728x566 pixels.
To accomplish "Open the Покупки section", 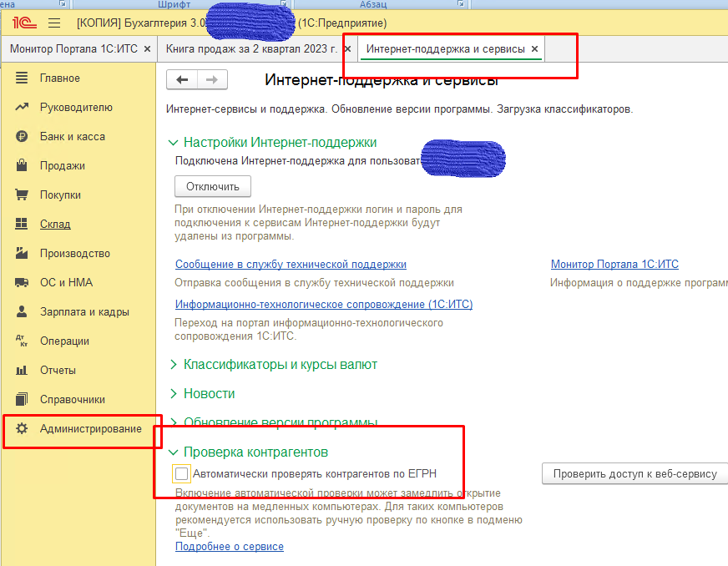I will [60, 195].
